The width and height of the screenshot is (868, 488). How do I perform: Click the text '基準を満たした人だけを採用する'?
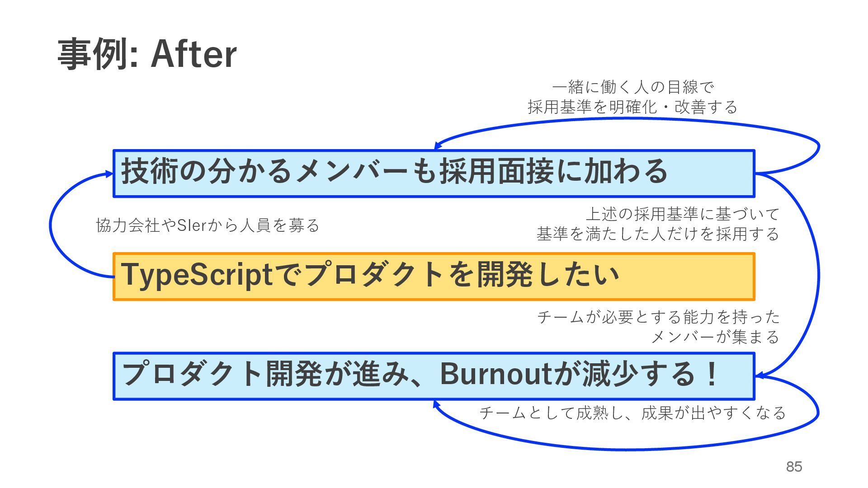[658, 234]
